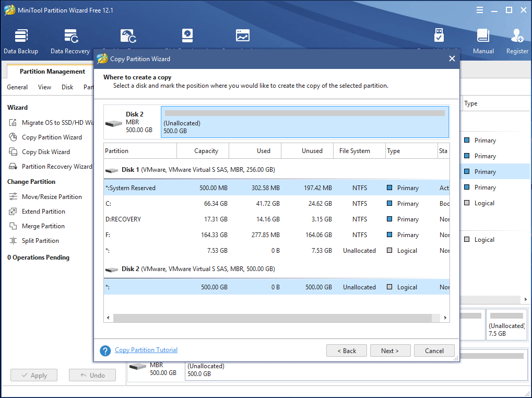Cancel the Copy Partition Wizard

pyautogui.click(x=434, y=350)
